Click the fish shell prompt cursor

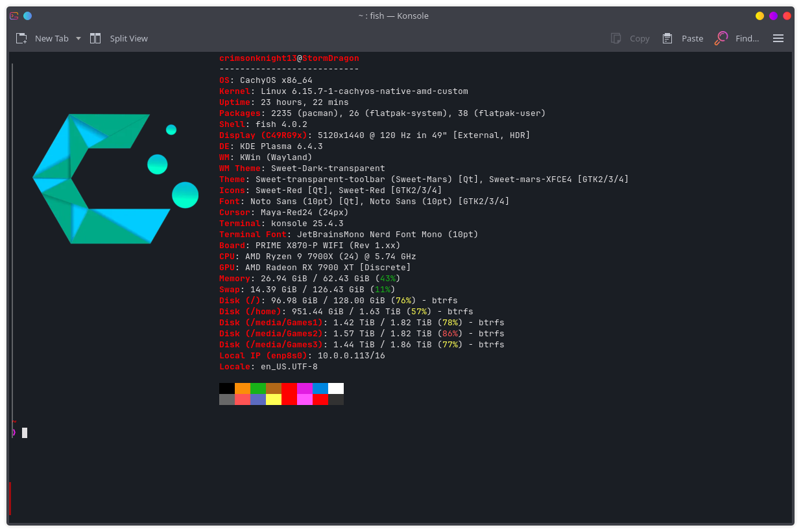tap(25, 432)
